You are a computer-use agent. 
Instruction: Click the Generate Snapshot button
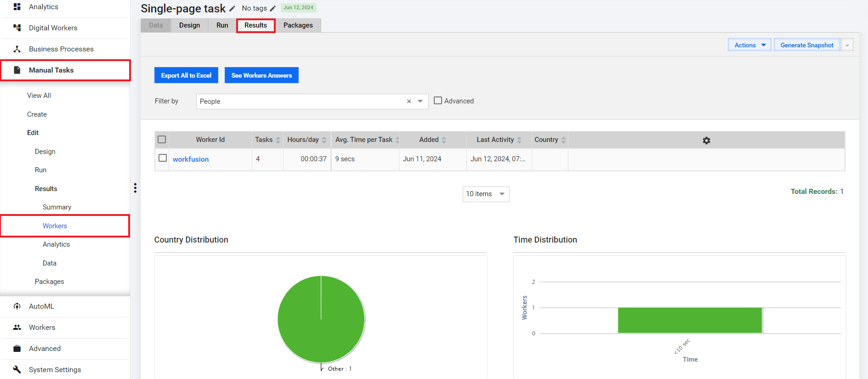(x=807, y=45)
